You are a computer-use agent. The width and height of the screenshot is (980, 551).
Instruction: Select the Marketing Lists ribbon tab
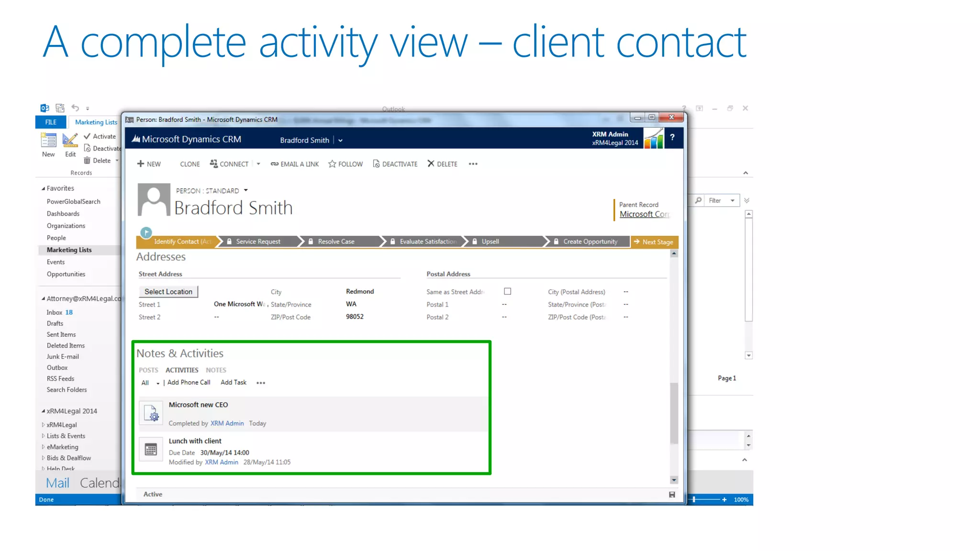(x=96, y=122)
